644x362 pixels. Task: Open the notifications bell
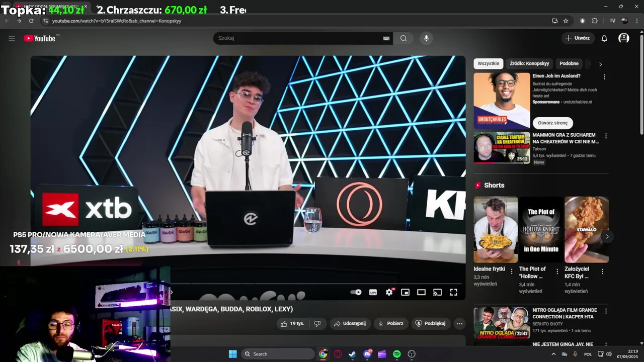point(604,38)
